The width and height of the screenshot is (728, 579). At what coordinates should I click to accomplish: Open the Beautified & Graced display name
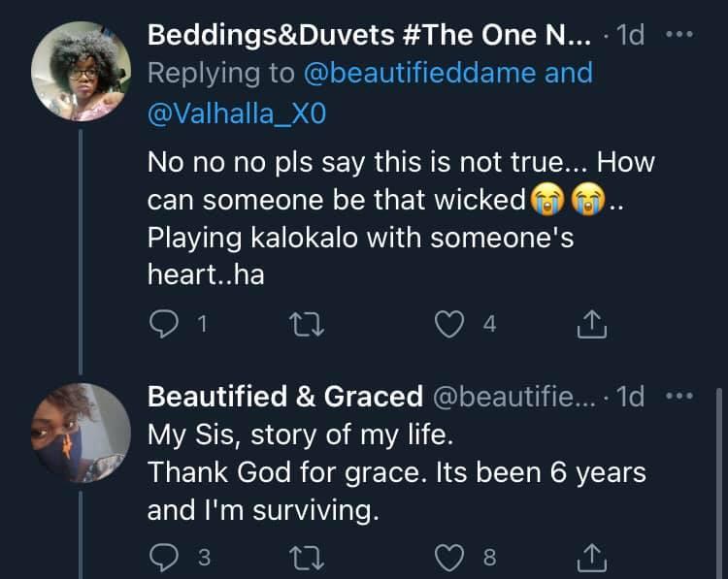[x=284, y=397]
